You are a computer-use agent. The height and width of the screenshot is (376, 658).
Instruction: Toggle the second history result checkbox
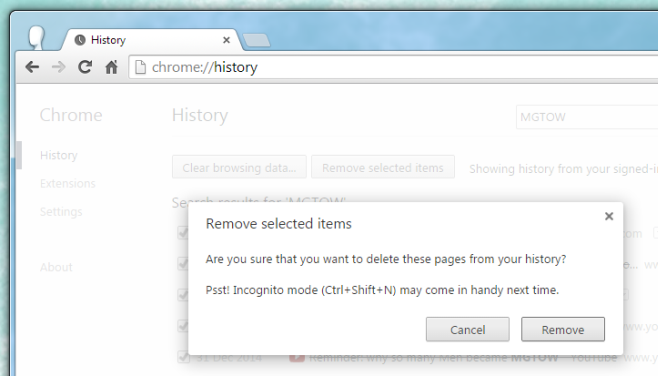(183, 264)
